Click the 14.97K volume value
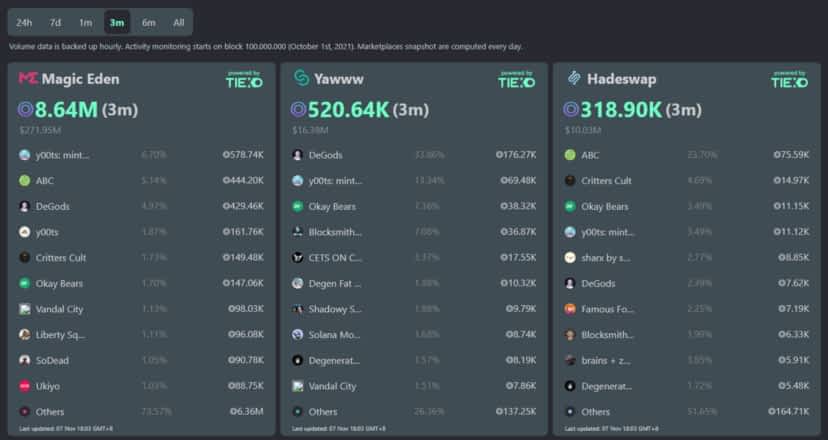The image size is (828, 440). pos(791,181)
